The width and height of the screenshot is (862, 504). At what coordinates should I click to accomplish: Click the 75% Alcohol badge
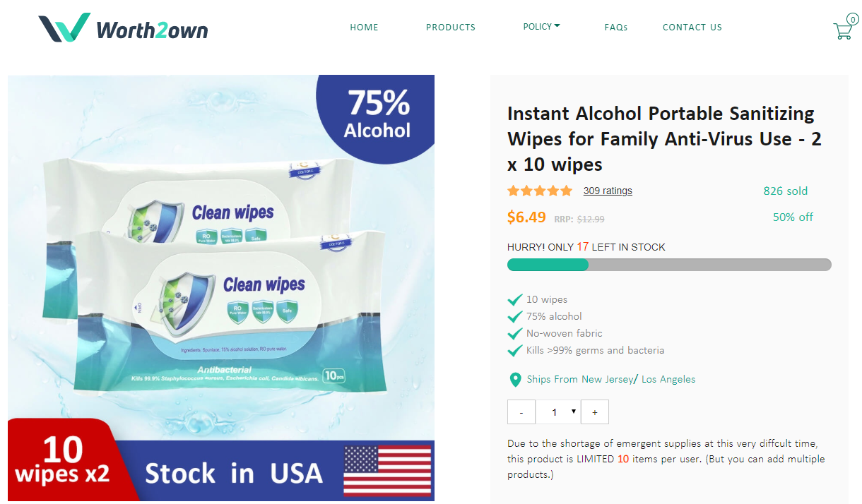pyautogui.click(x=378, y=114)
